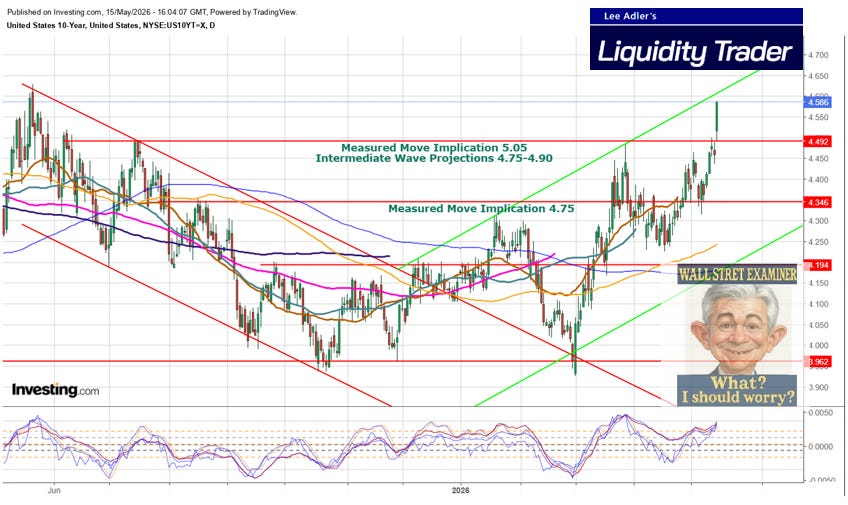Click the 'WALL STRET EXAMINER' banner
Viewport: 848px width, 505px height.
click(x=738, y=274)
